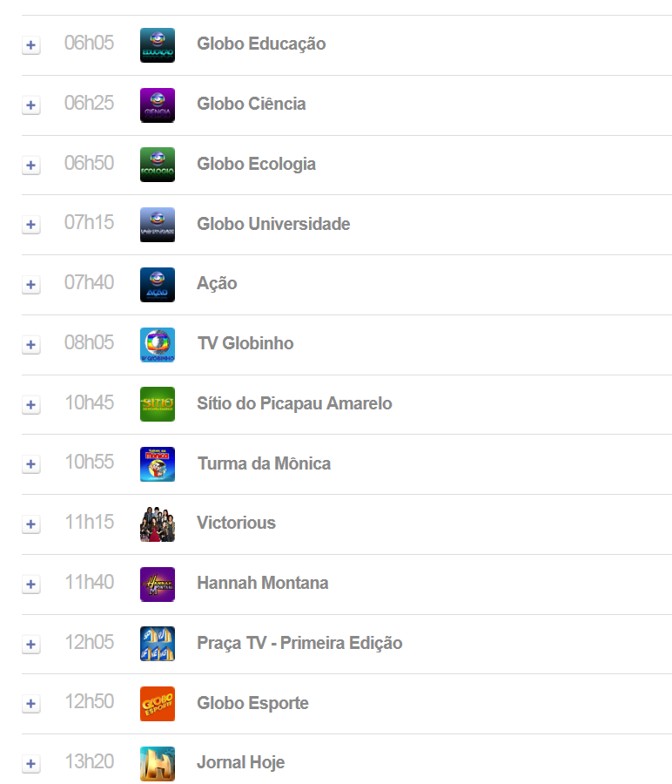Open the Sítio do Picapau Amarelo icon
This screenshot has height=784, width=672.
click(x=158, y=404)
